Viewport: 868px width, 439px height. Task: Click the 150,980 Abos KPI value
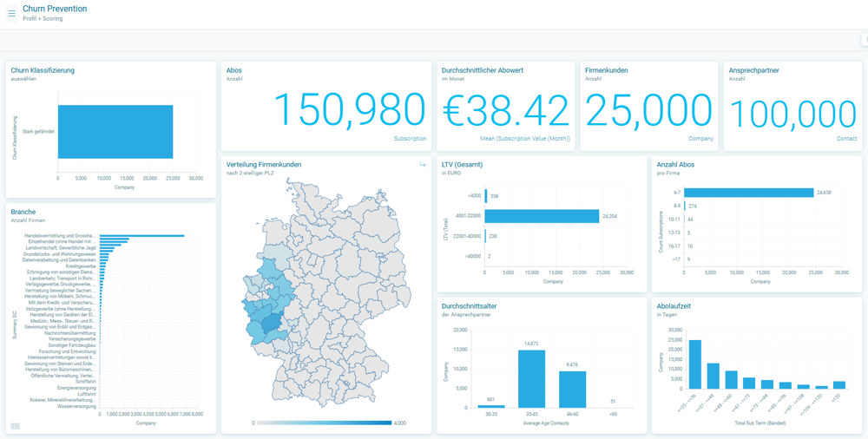[x=350, y=110]
